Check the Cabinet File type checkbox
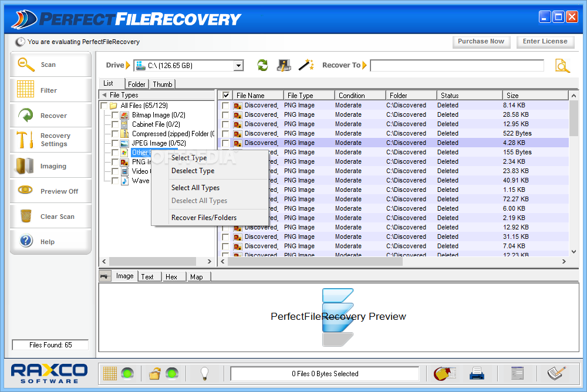 pyautogui.click(x=115, y=124)
